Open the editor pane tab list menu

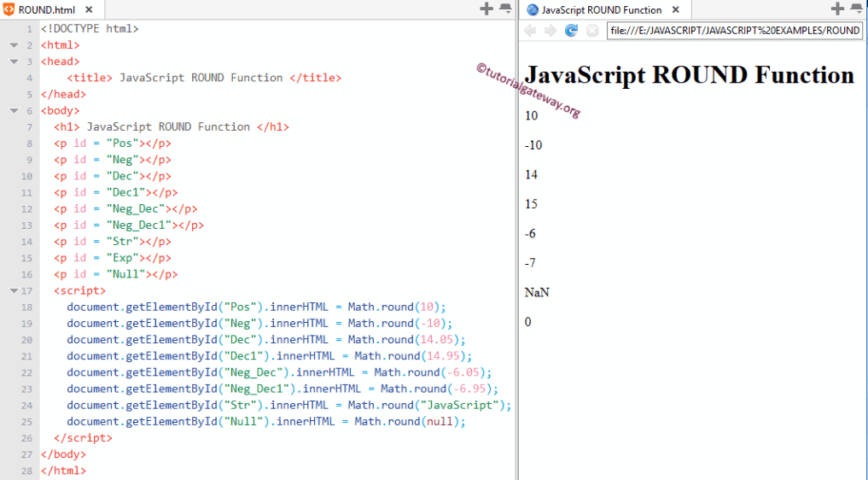coord(505,9)
